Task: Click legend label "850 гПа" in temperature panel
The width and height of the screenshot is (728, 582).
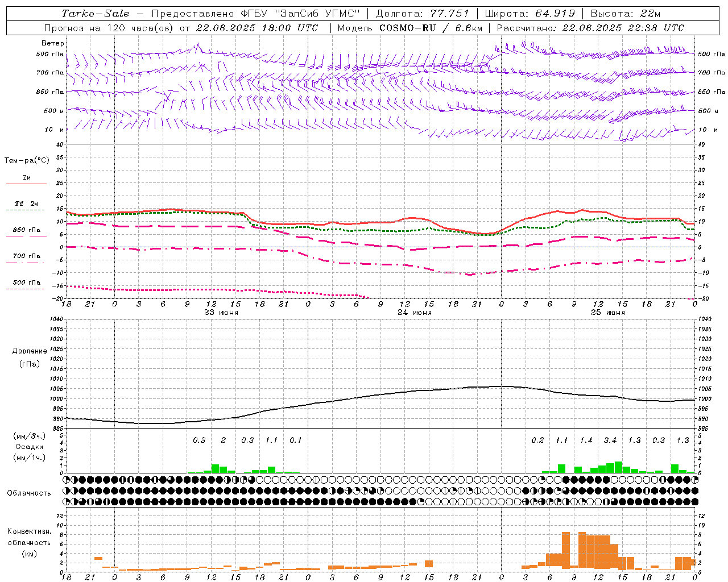Action: click(x=27, y=230)
